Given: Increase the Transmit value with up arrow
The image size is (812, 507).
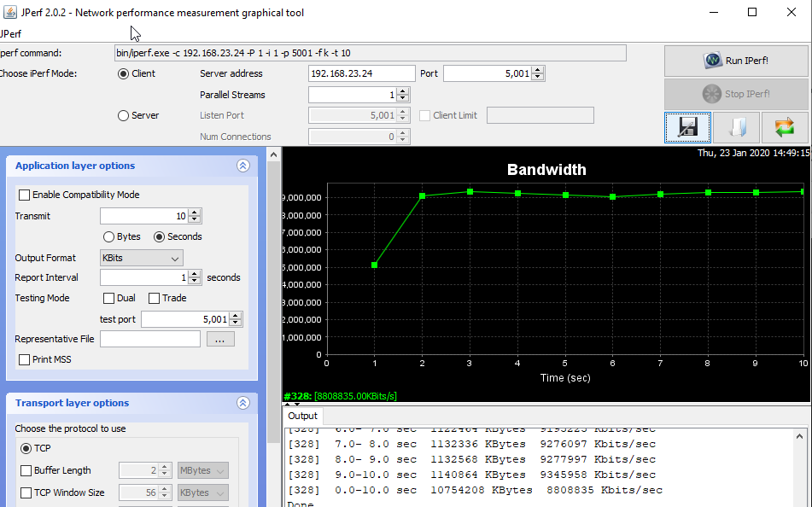Looking at the screenshot, I should point(194,213).
